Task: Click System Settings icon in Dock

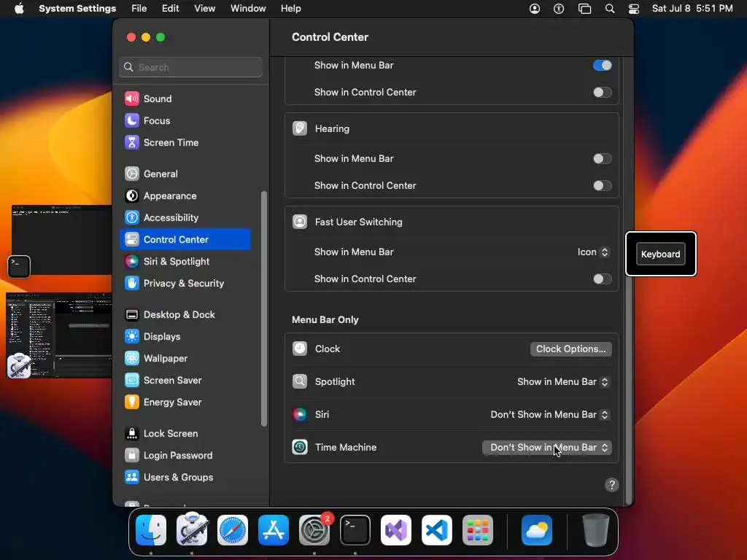Action: click(314, 530)
